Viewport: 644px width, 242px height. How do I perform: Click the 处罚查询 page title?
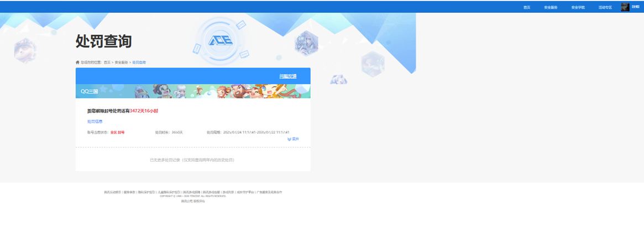(103, 41)
